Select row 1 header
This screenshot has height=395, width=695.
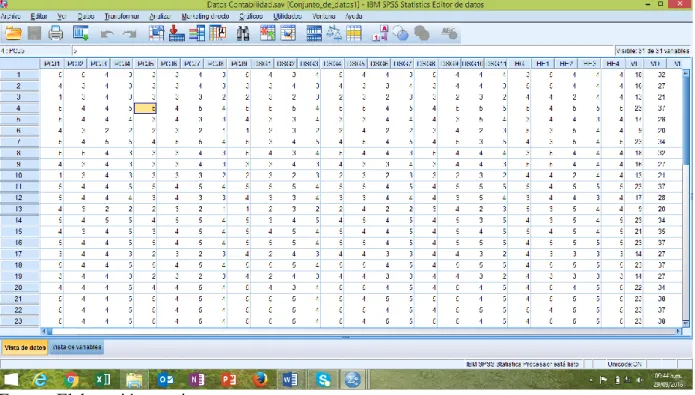click(19, 75)
